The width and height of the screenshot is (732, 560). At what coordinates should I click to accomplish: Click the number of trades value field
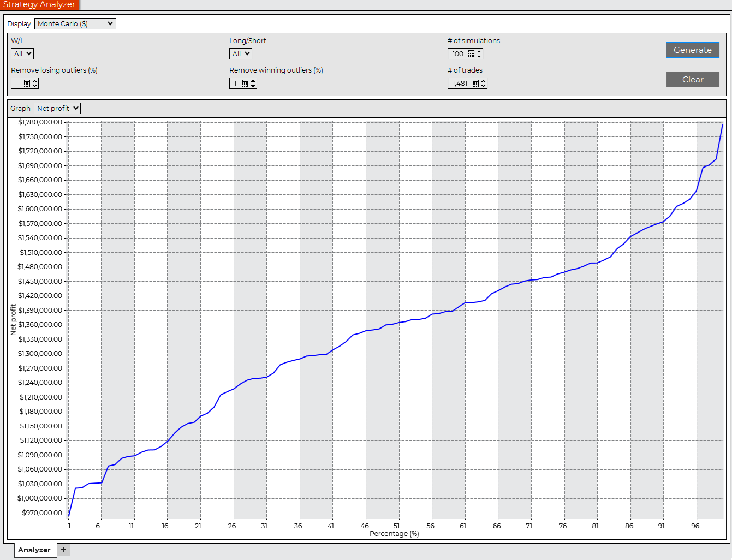(x=460, y=84)
